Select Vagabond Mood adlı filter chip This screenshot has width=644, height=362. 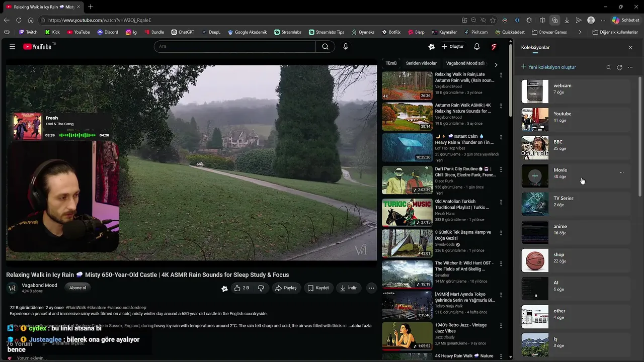(x=465, y=63)
